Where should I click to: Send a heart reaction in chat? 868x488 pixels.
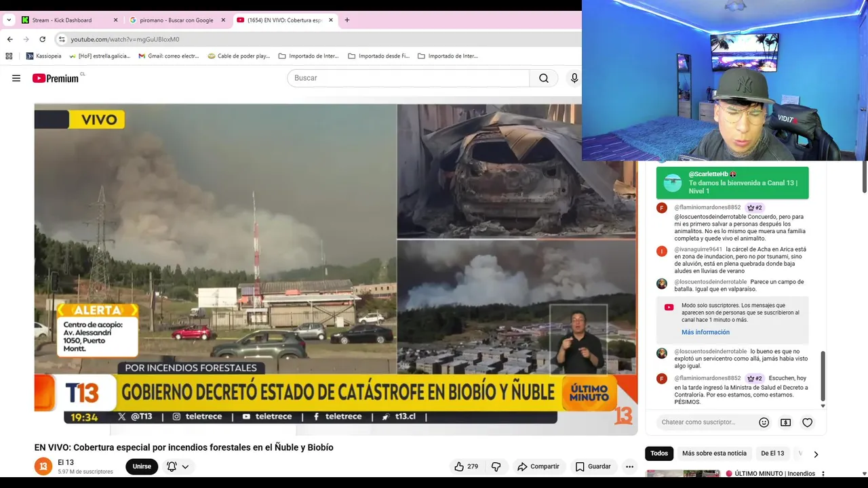coord(807,422)
